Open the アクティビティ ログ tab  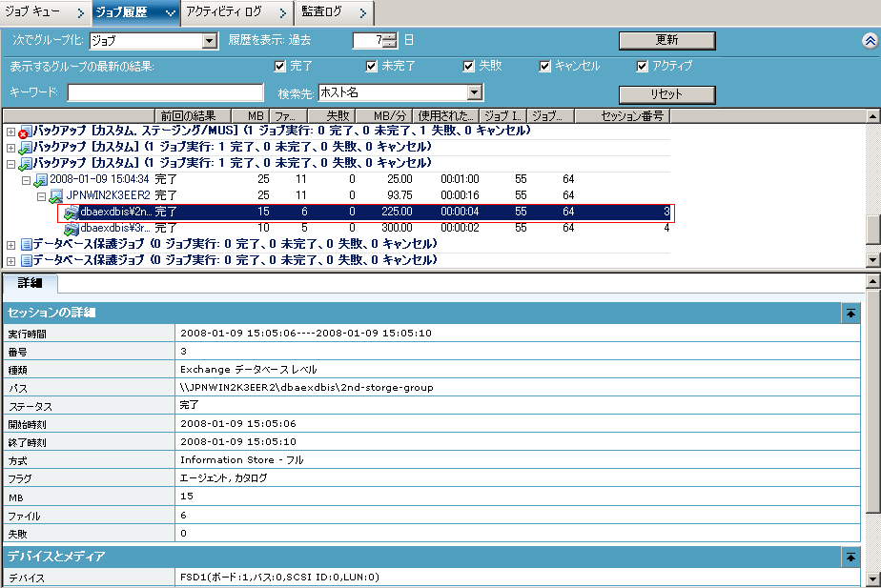(x=237, y=12)
